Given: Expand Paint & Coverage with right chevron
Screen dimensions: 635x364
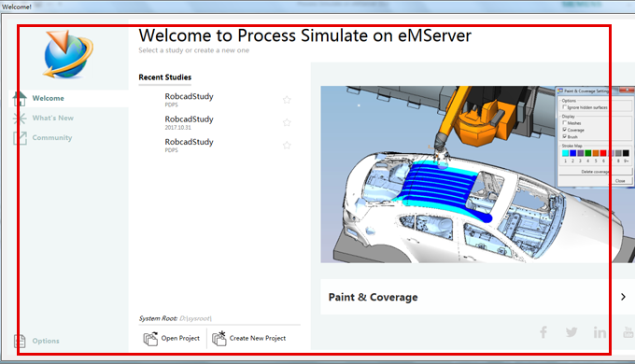Looking at the screenshot, I should [x=623, y=297].
